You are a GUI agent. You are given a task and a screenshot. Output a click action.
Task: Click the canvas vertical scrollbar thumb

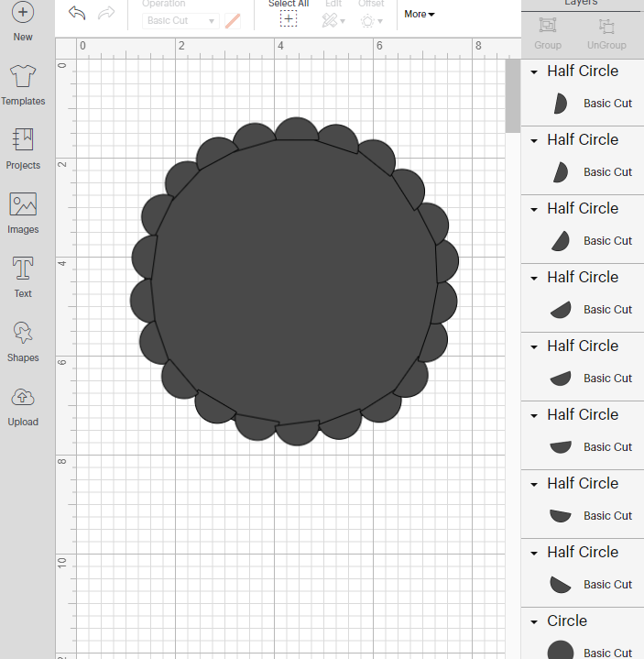tap(512, 96)
